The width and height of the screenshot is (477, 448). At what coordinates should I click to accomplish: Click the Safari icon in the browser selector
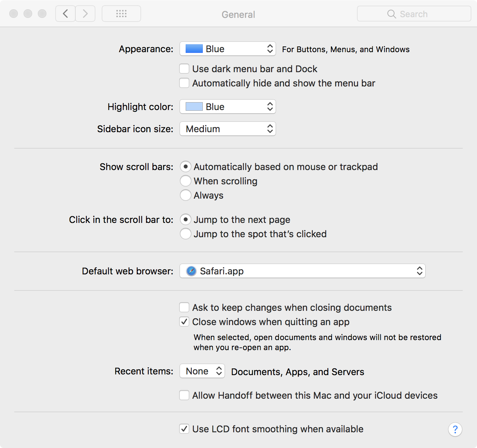click(191, 271)
